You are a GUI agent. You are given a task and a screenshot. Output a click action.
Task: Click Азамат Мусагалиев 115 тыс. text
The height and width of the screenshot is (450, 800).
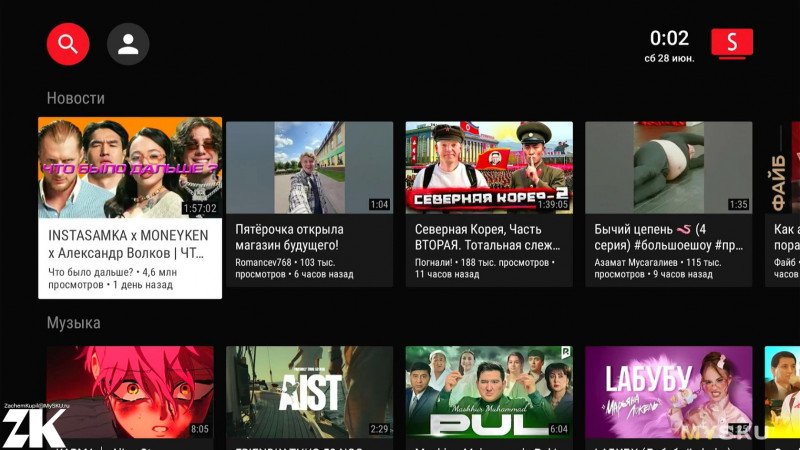pos(658,268)
